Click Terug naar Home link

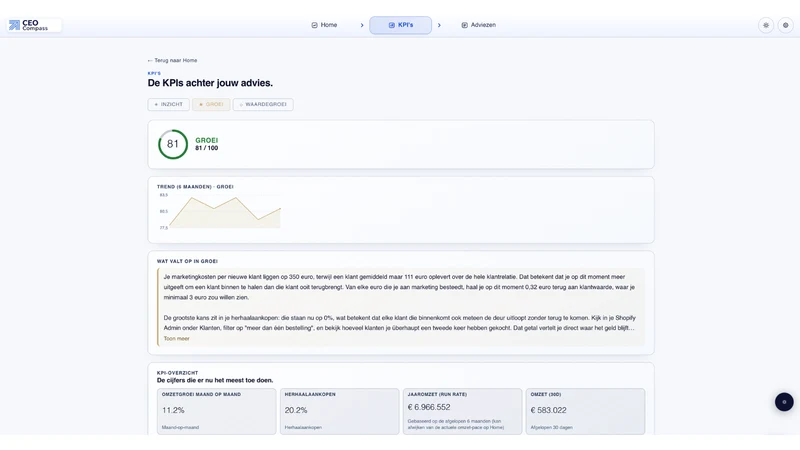(172, 60)
